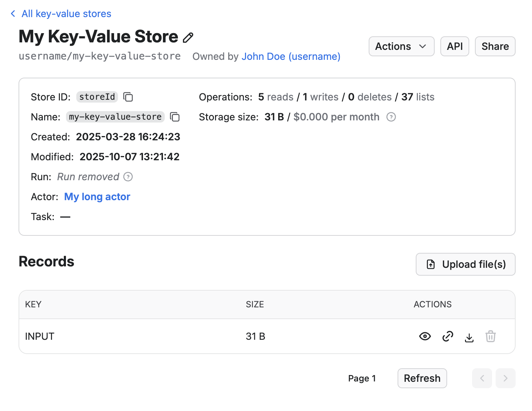Copy the Store ID to clipboard
This screenshot has height=411, width=532.
(x=128, y=97)
